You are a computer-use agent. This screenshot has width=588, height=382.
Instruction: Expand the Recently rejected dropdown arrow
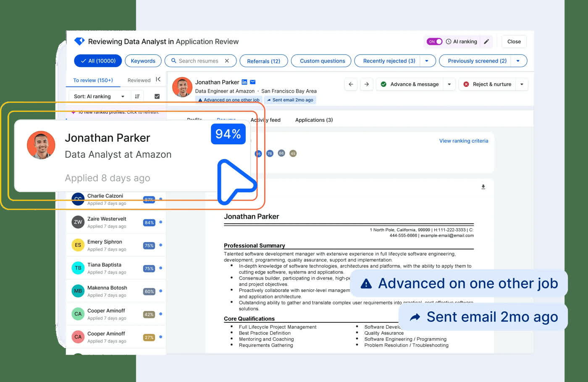427,61
